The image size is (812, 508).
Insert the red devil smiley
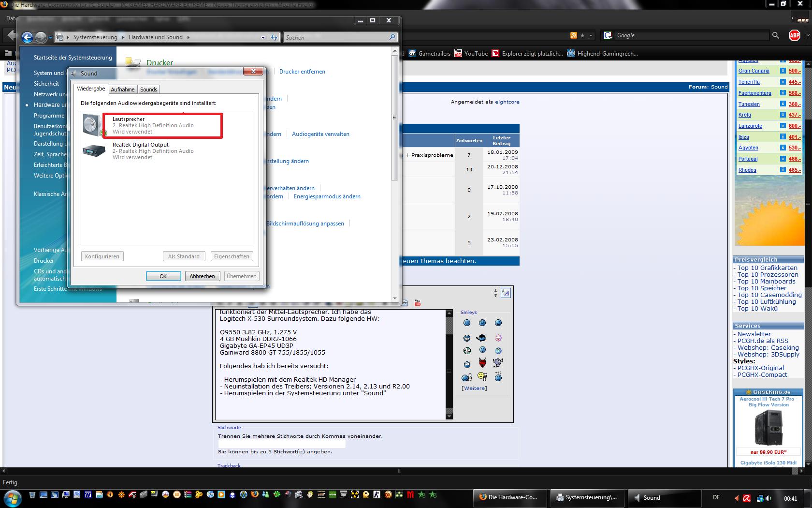pos(482,363)
